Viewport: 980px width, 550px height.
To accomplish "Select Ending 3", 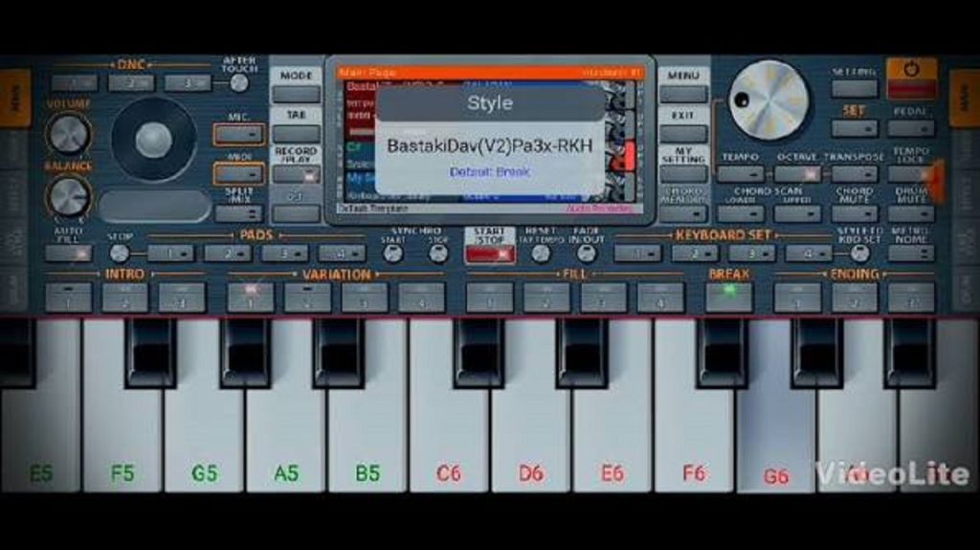I will tap(911, 297).
